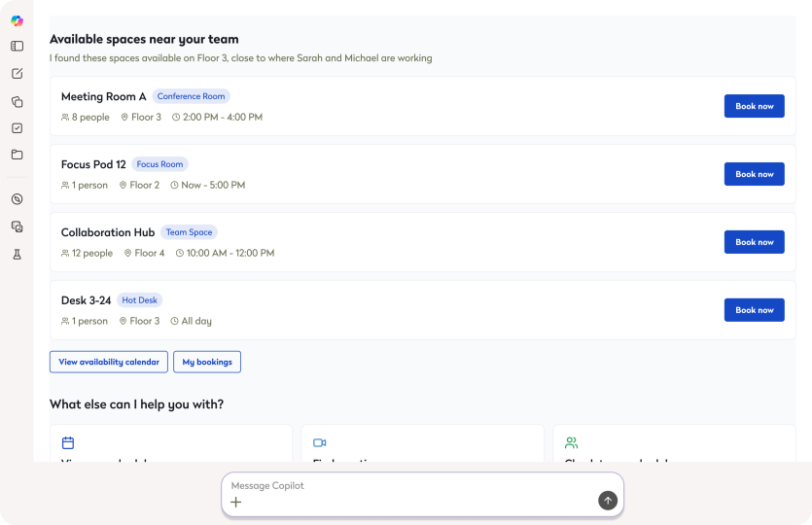The image size is (812, 525).
Task: Book Meeting Room A now
Action: point(754,106)
